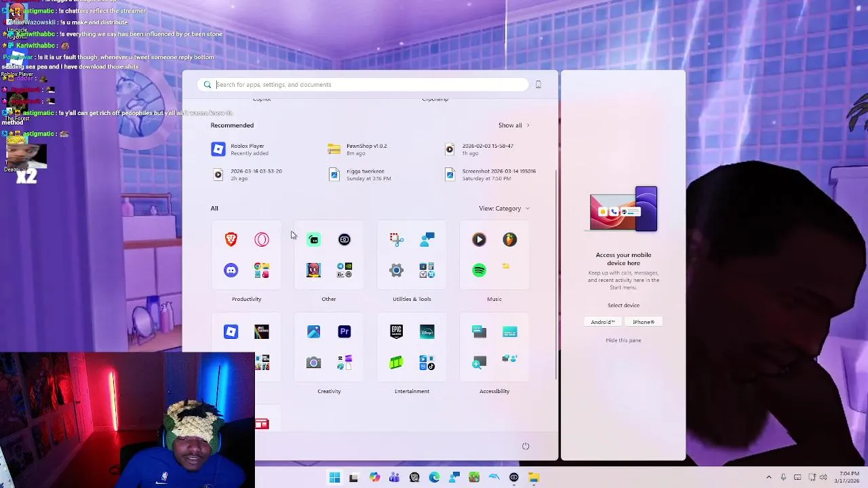Image resolution: width=868 pixels, height=488 pixels.
Task: Open the Minecraft icon on the taskbar
Action: point(474,478)
